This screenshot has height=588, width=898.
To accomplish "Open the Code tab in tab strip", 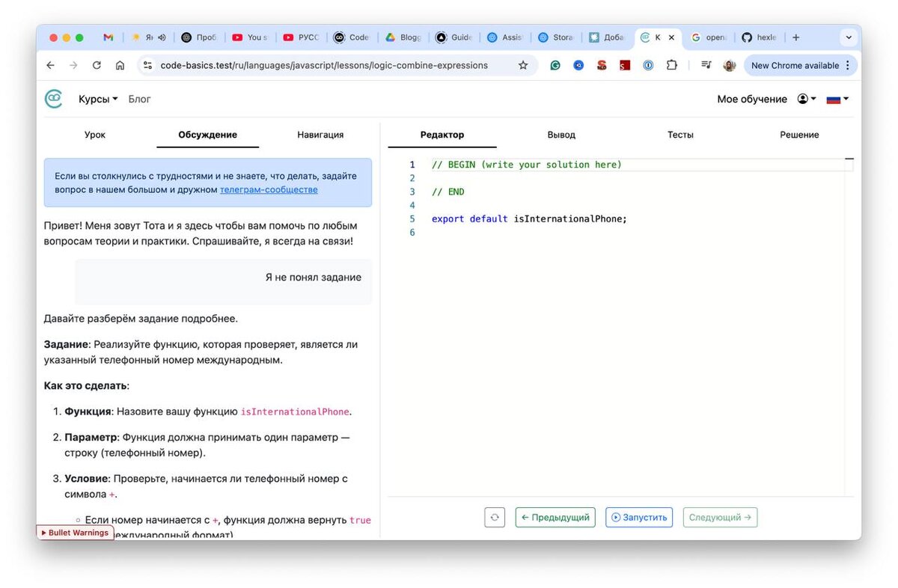I will [352, 37].
